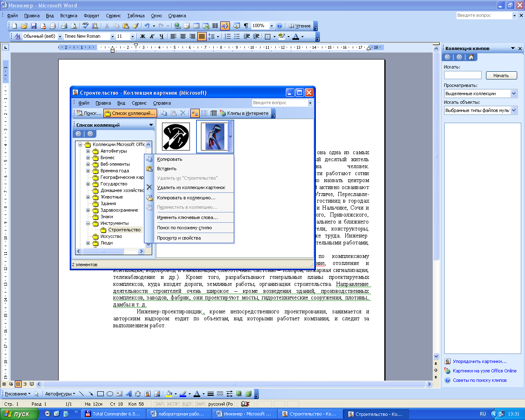The height and width of the screenshot is (420, 525).
Task: Click the Fill color bucket in Drawing toolbar
Action: click(169, 394)
